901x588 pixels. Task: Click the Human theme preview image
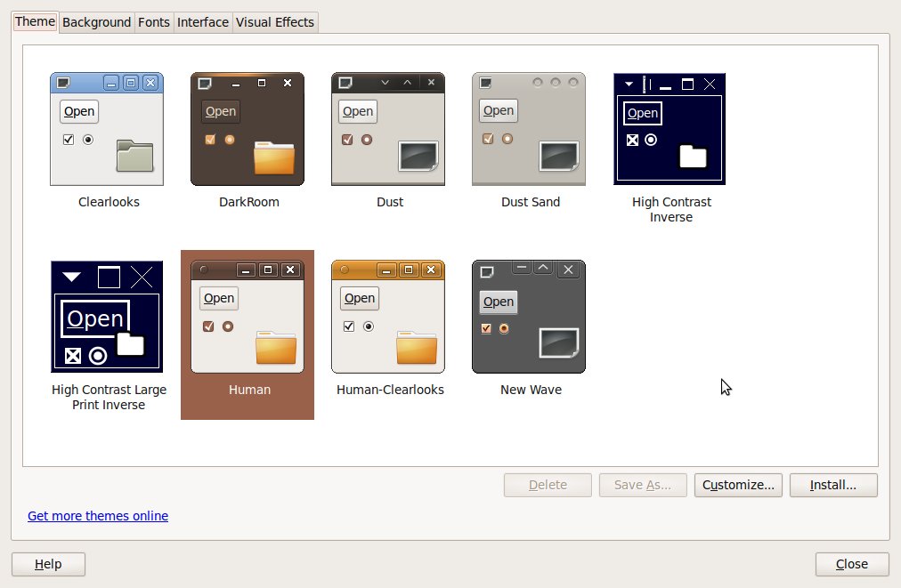248,317
